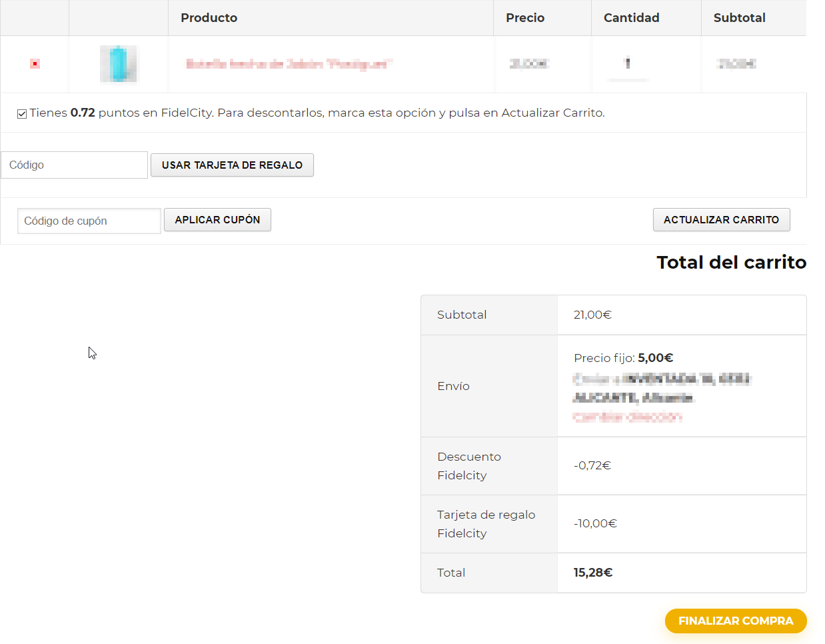Click the Cantidad column header
The image size is (825, 644).
point(631,18)
